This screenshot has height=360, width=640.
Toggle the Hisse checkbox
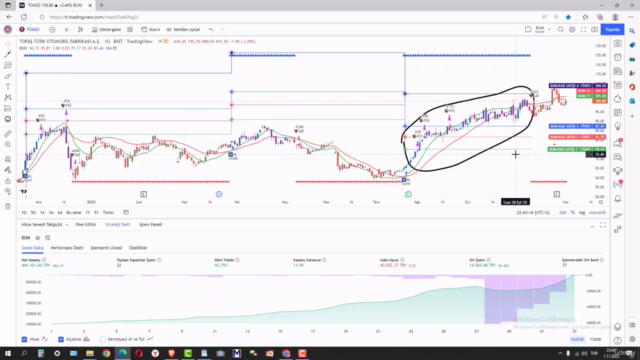tap(24, 339)
